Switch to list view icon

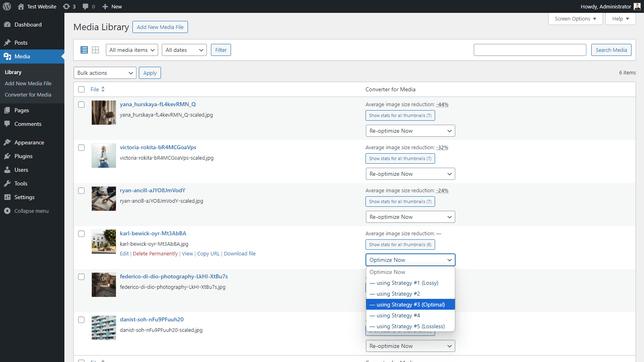pos(84,50)
